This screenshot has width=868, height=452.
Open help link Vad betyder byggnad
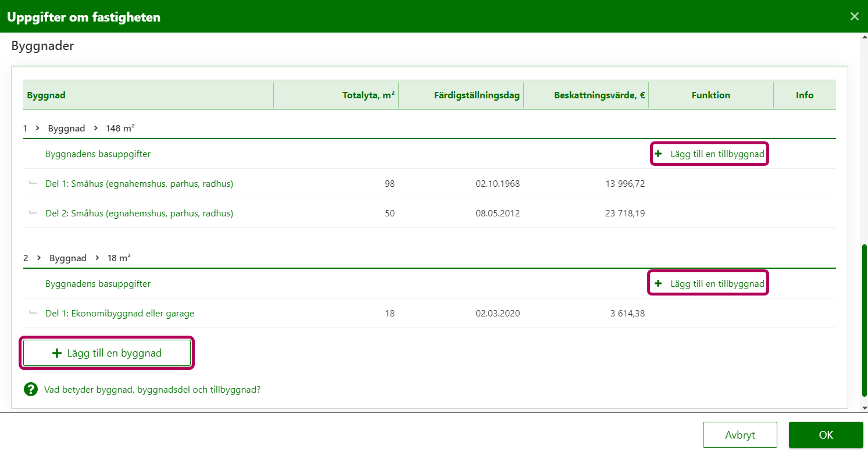click(152, 390)
